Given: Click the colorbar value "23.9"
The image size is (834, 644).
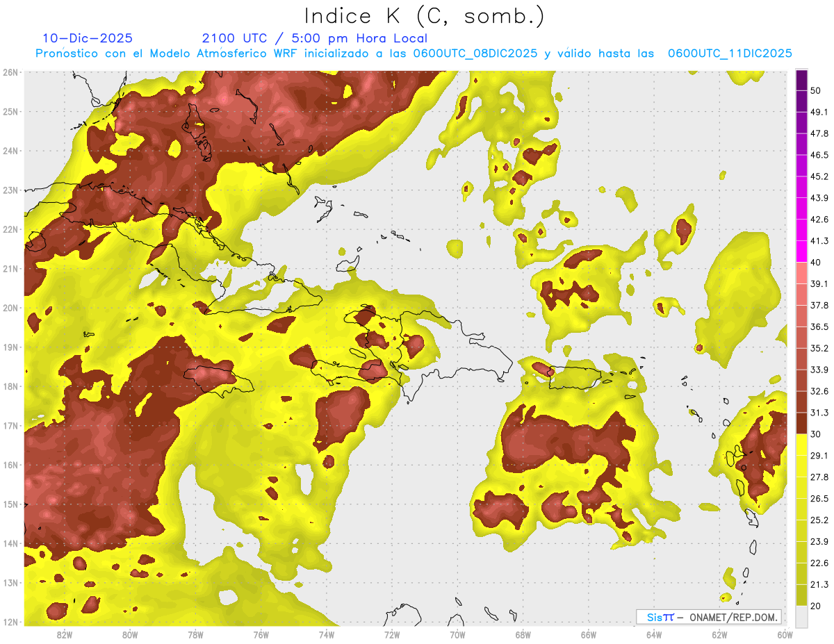Looking at the screenshot, I should [819, 541].
